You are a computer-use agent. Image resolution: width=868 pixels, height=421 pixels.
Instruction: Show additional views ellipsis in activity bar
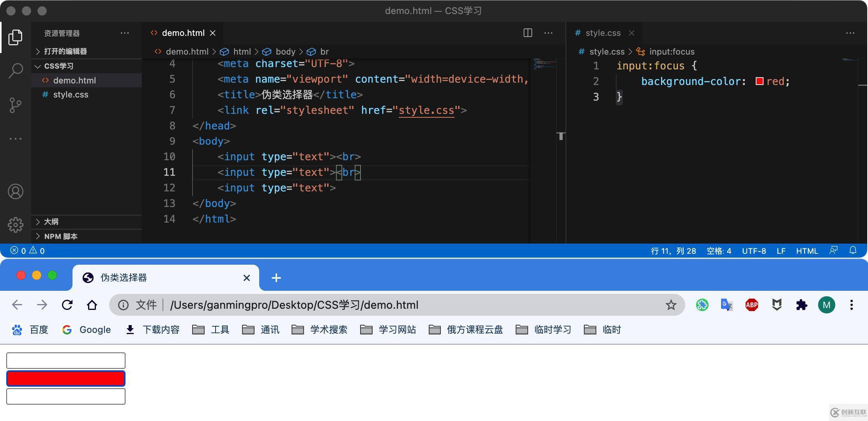tap(15, 139)
